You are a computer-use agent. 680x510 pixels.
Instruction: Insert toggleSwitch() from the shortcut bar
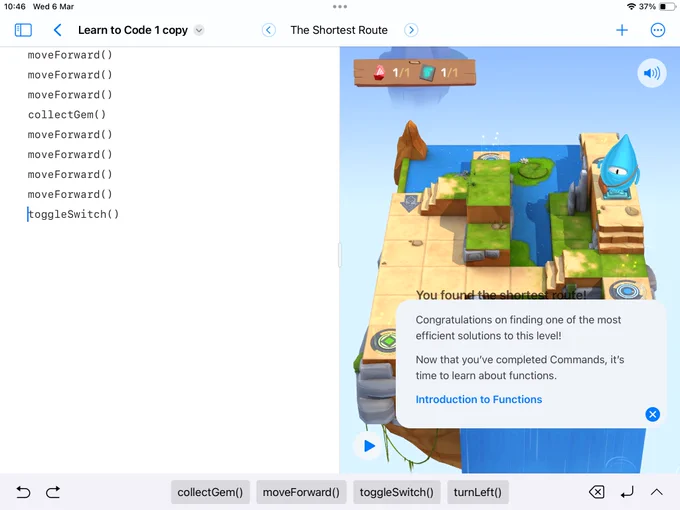click(x=396, y=492)
